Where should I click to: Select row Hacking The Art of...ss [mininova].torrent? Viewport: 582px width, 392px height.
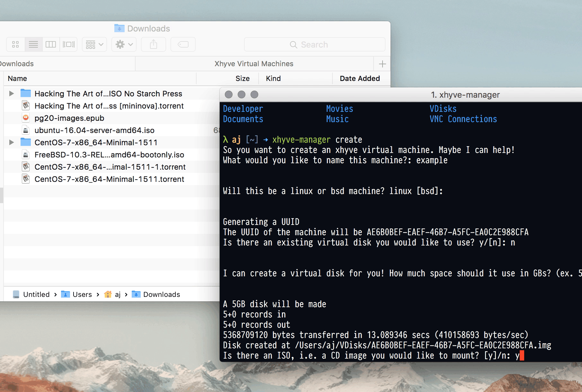point(112,106)
